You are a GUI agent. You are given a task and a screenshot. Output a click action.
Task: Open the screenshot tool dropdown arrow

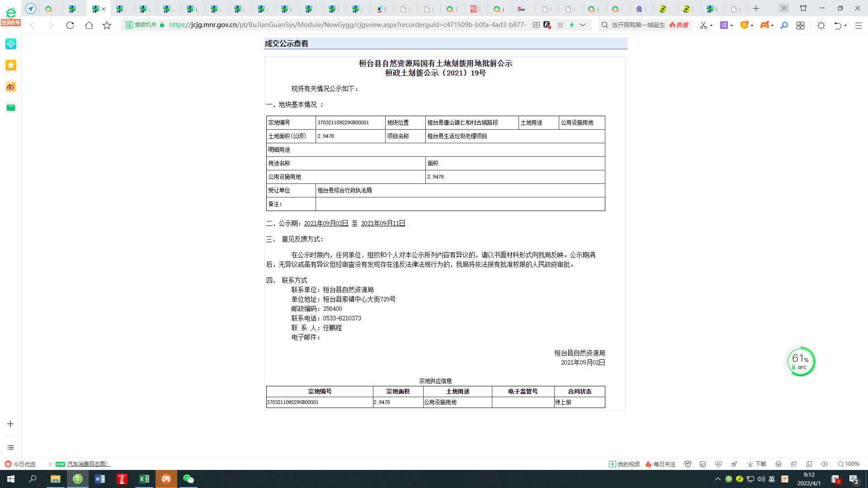coord(712,26)
